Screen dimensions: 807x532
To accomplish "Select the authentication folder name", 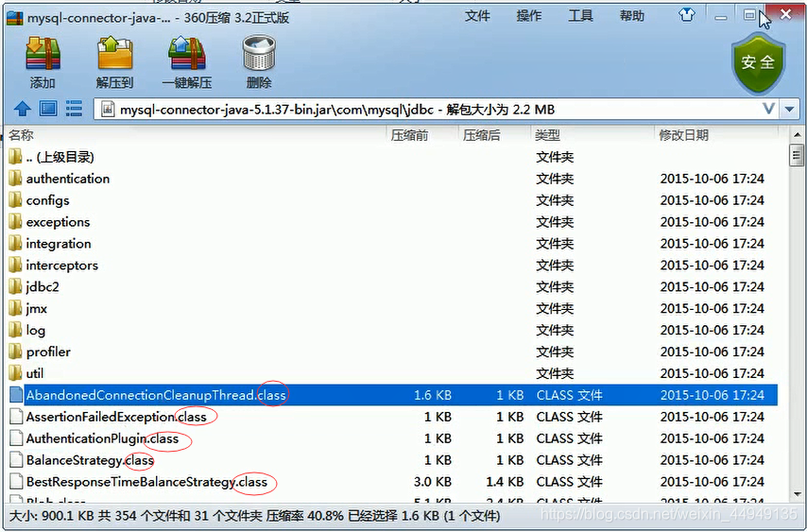I will (x=68, y=179).
